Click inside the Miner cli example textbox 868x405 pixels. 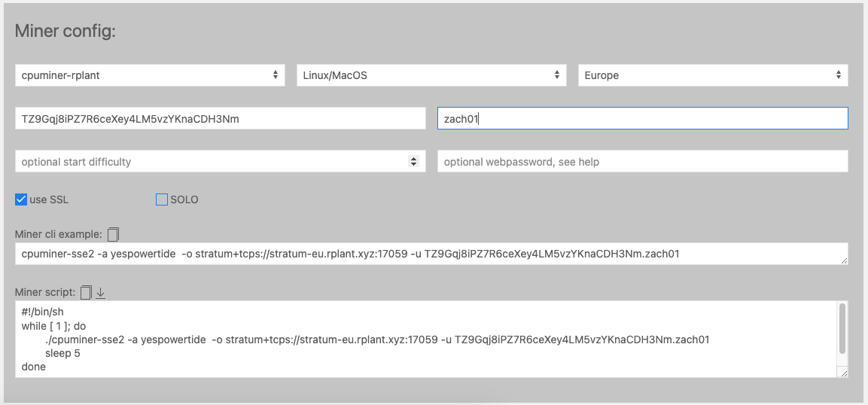422,254
